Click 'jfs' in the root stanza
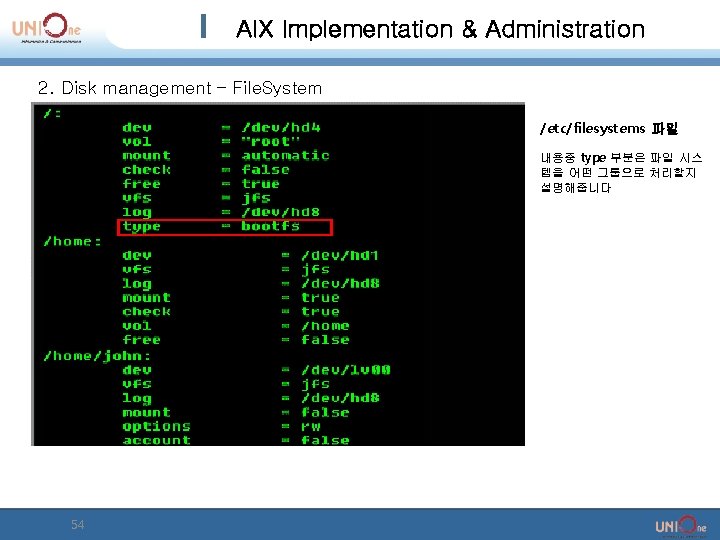Screen dimensions: 720x540 256,198
